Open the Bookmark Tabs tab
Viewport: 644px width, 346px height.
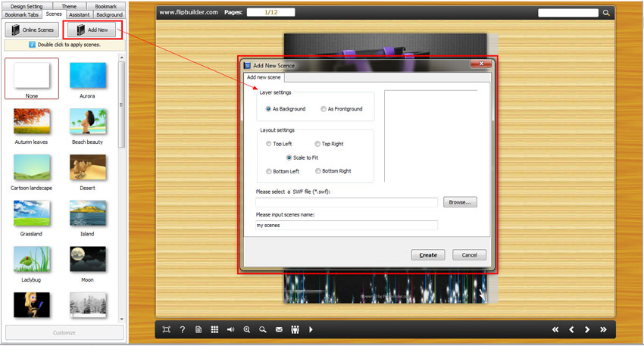(21, 14)
